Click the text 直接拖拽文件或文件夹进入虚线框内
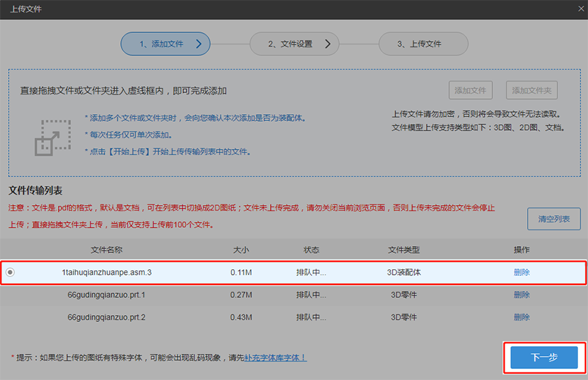 pyautogui.click(x=92, y=91)
